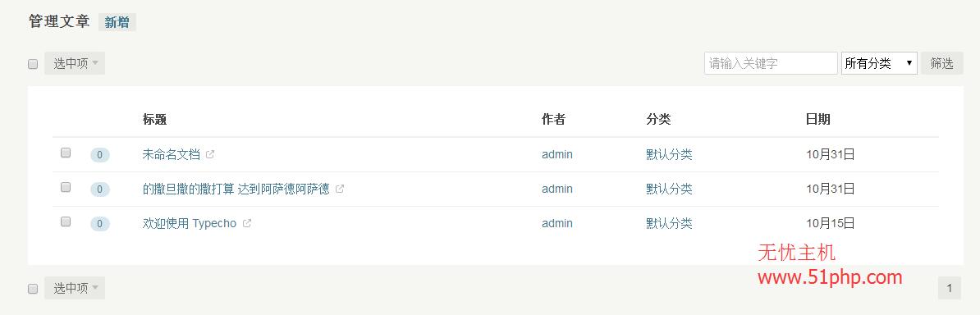This screenshot has height=315, width=980.
Task: Click comment count badge for 的撒旦撒的撒打算 post
Action: tap(100, 189)
